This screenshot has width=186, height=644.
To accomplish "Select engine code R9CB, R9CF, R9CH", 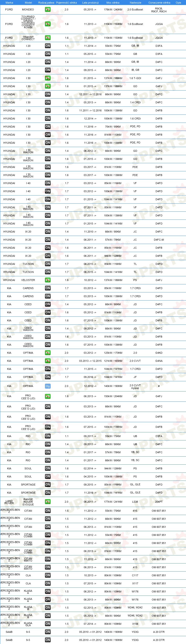I will [x=159, y=10].
